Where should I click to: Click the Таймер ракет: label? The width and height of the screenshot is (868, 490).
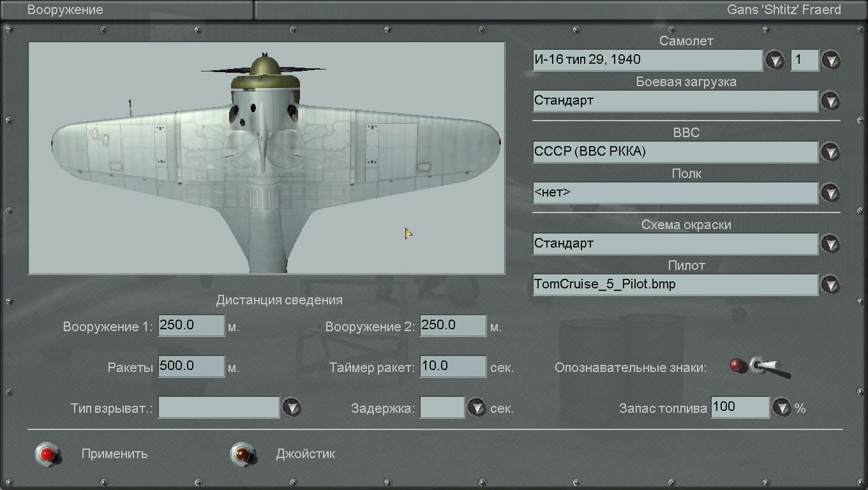[x=372, y=367]
